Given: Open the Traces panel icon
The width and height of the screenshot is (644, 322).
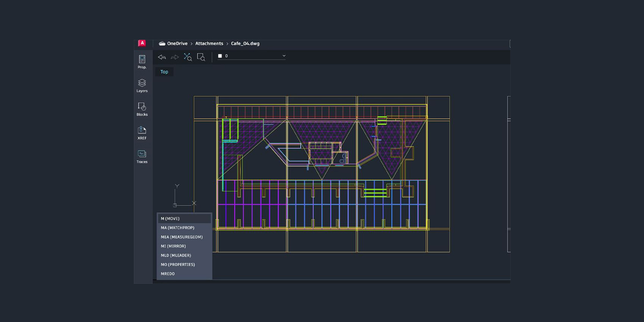Looking at the screenshot, I should point(142,156).
